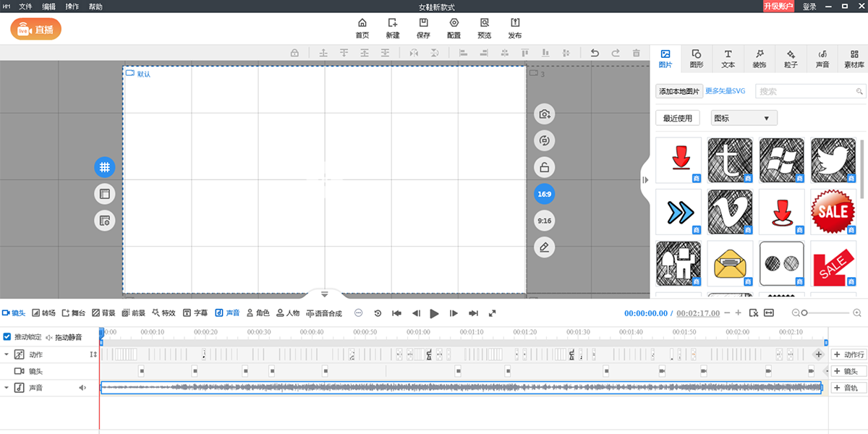
Task: Publish the video with 发布
Action: pyautogui.click(x=515, y=28)
